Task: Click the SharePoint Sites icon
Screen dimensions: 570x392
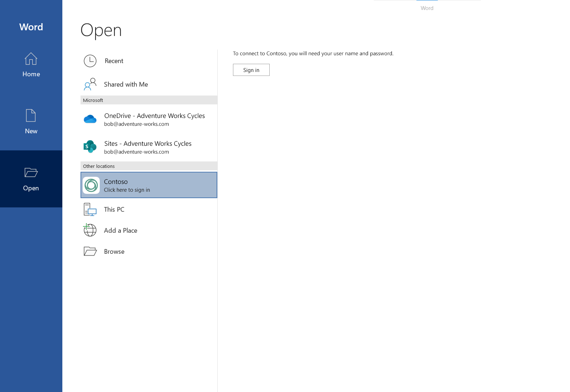Action: click(x=90, y=146)
